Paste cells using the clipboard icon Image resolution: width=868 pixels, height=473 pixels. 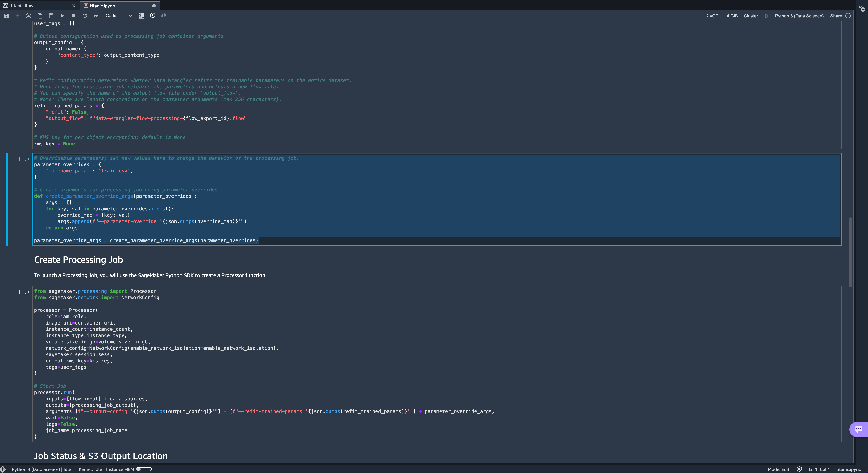[x=51, y=16]
